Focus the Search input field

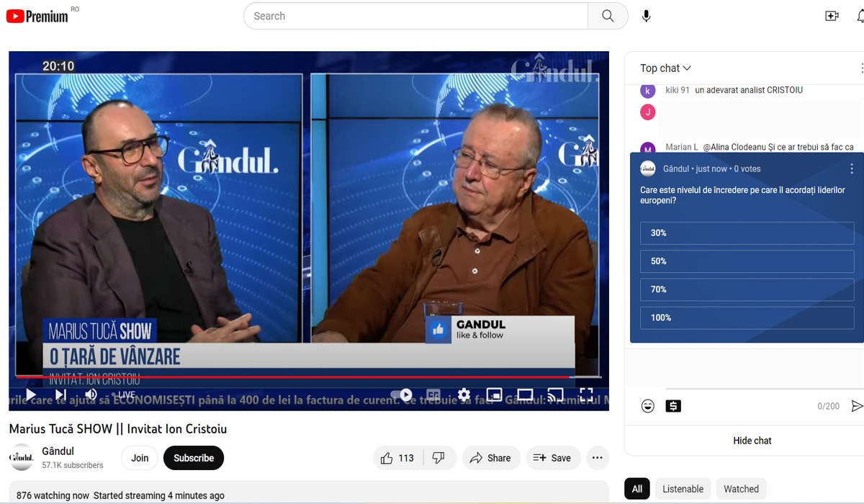[x=416, y=16]
